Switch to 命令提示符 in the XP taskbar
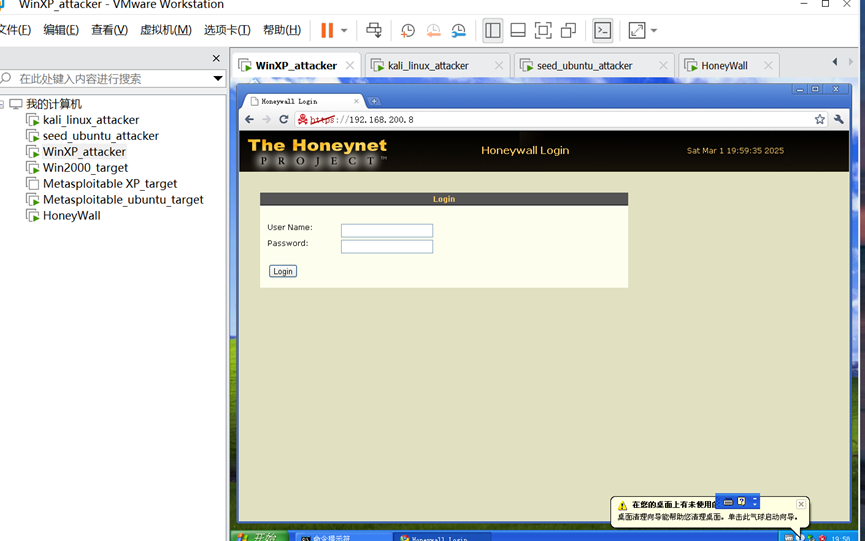 (343, 538)
